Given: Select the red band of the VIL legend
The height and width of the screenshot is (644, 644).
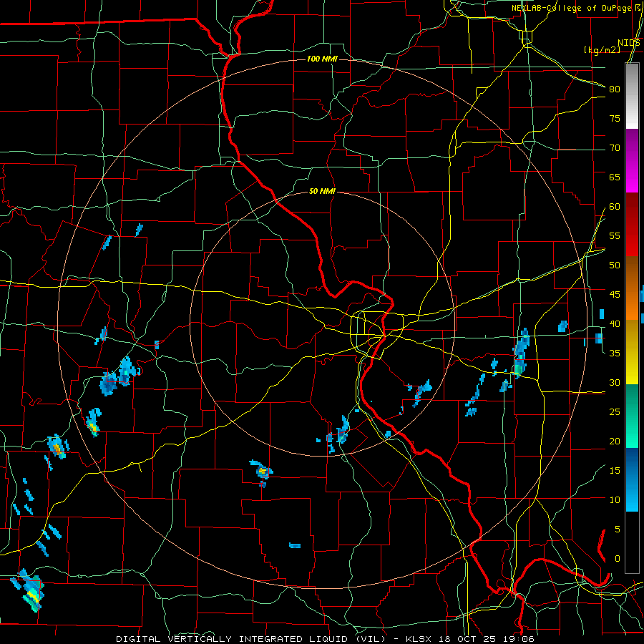Looking at the screenshot, I should tap(632, 225).
